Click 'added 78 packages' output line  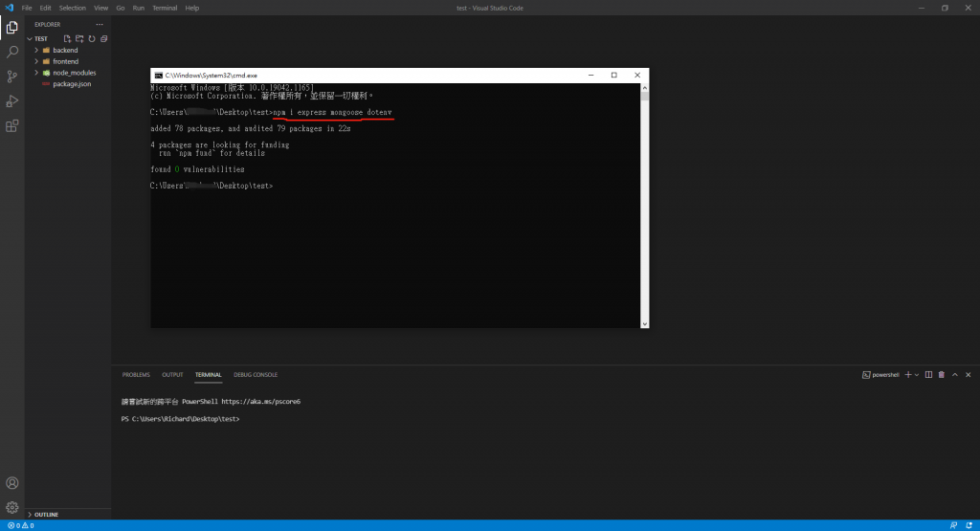tap(250, 129)
